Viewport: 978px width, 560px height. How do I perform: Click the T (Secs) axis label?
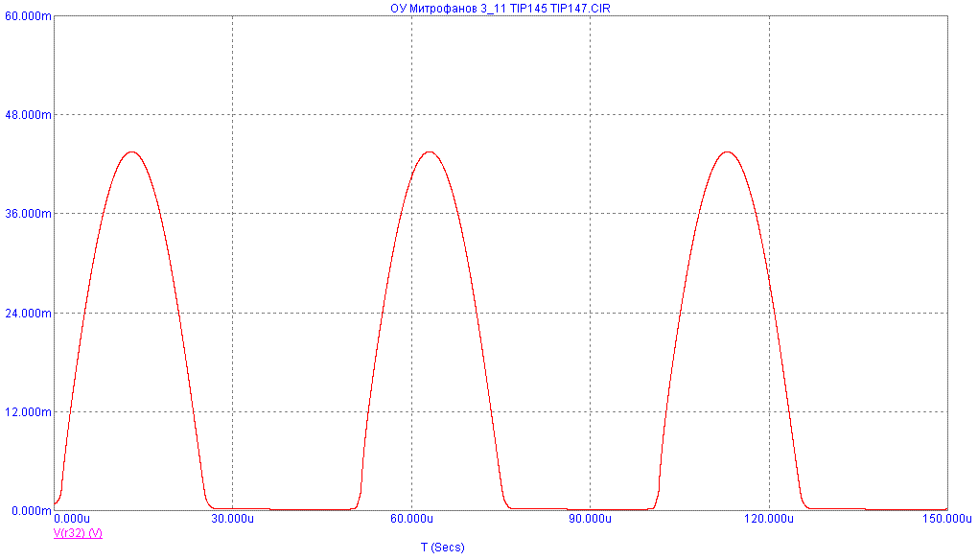(442, 547)
